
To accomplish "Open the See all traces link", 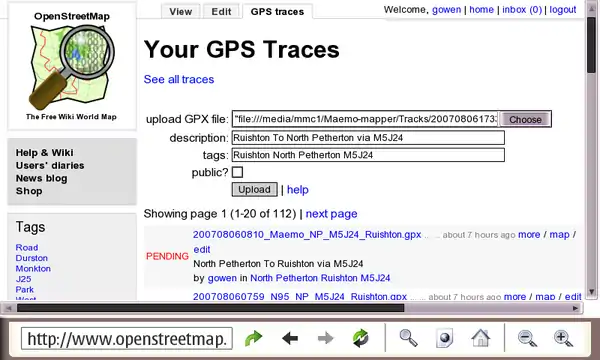I will click(x=179, y=79).
